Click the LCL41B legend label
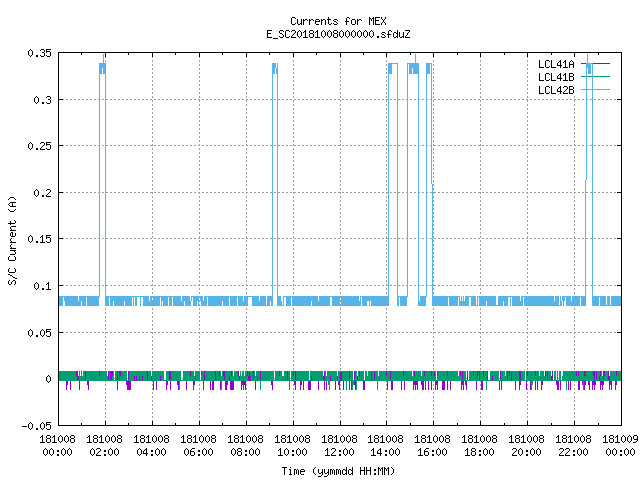640x480 pixels. tap(556, 77)
